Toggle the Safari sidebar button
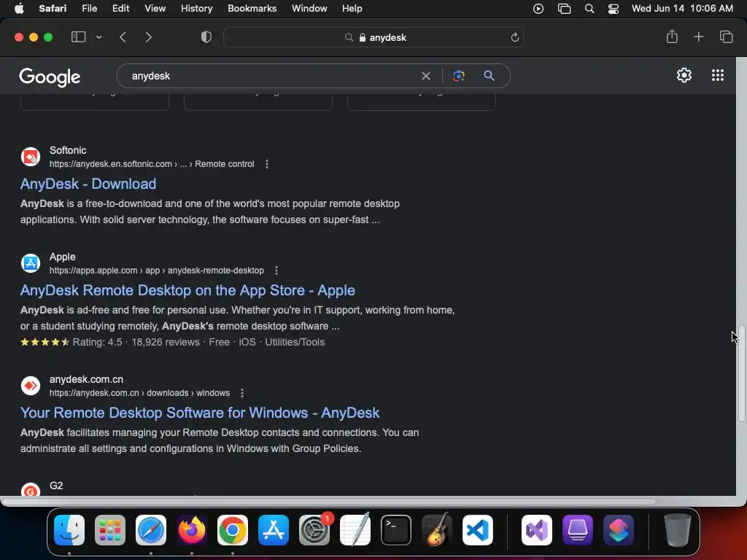747x560 pixels. (78, 37)
